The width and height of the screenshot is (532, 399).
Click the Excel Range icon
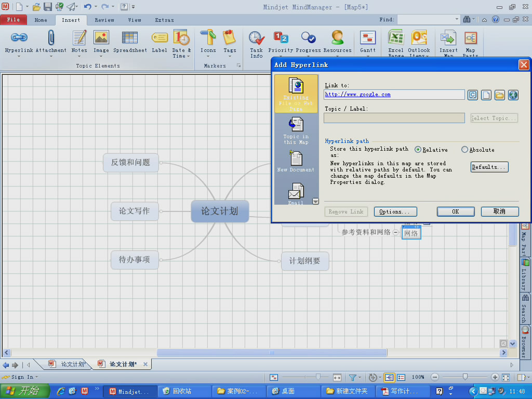396,37
